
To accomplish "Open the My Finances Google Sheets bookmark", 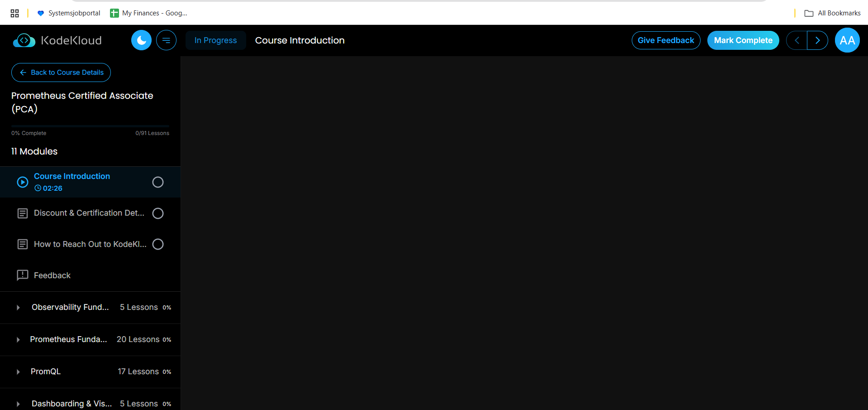I will [x=148, y=13].
